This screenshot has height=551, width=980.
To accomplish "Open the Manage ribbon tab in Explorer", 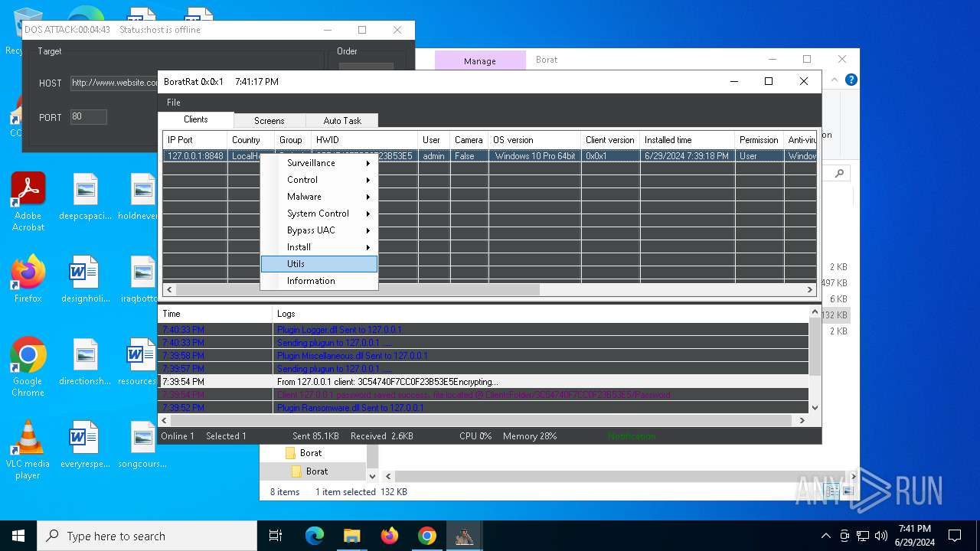I will point(480,60).
